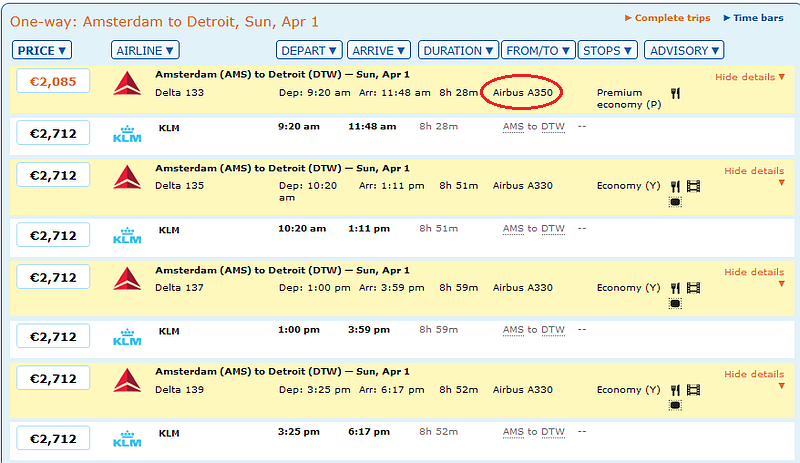Click the KLM logo on the 10:20 am row
The width and height of the screenshot is (800, 463).
pyautogui.click(x=127, y=236)
